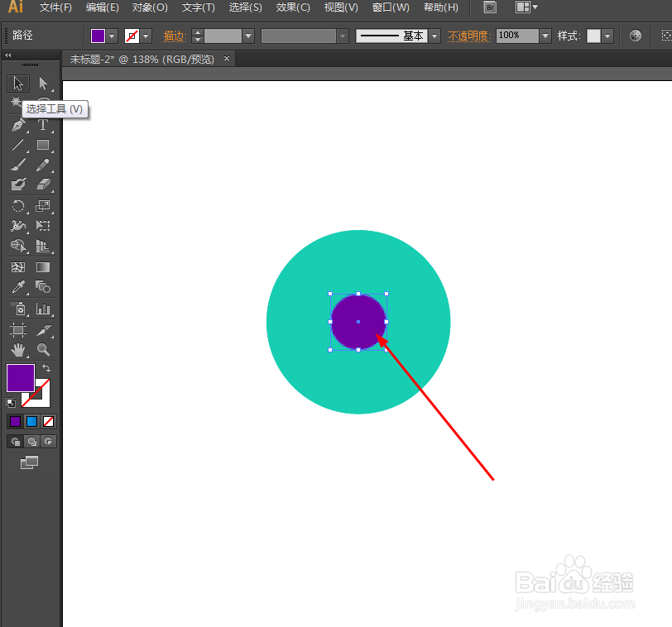Enable Draw Behind mode

tap(31, 441)
